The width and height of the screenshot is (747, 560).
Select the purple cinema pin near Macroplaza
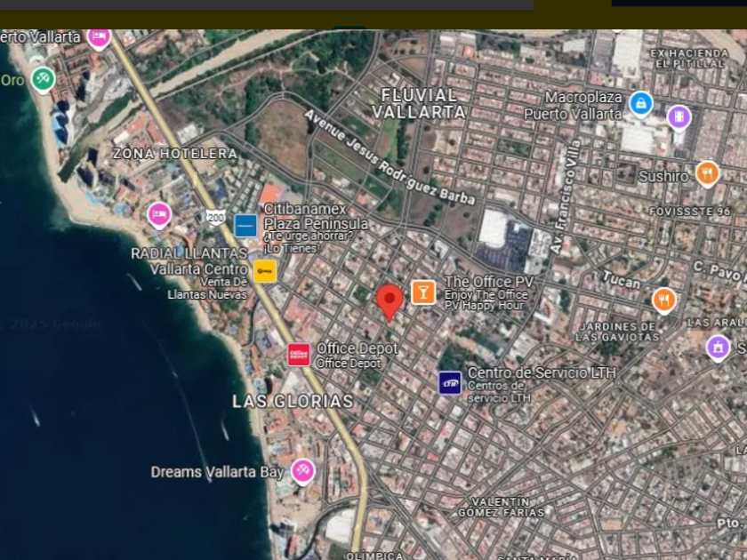[x=679, y=117]
